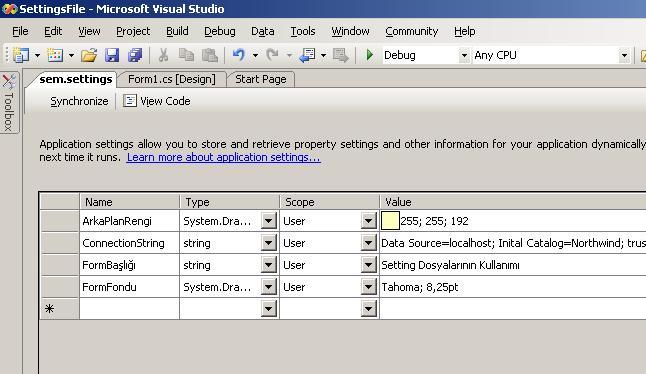Open the Build menu
The image size is (646, 374).
click(177, 31)
